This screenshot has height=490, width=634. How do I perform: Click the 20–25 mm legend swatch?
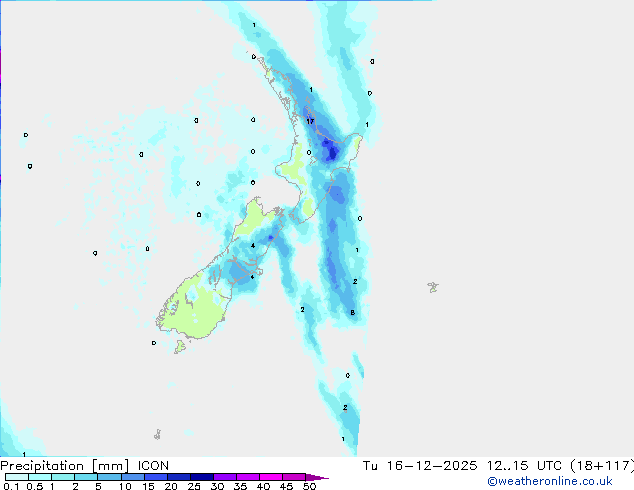tap(179, 477)
